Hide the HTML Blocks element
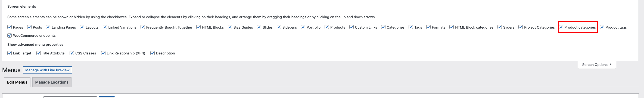The width and height of the screenshot is (644, 98). coord(198,27)
